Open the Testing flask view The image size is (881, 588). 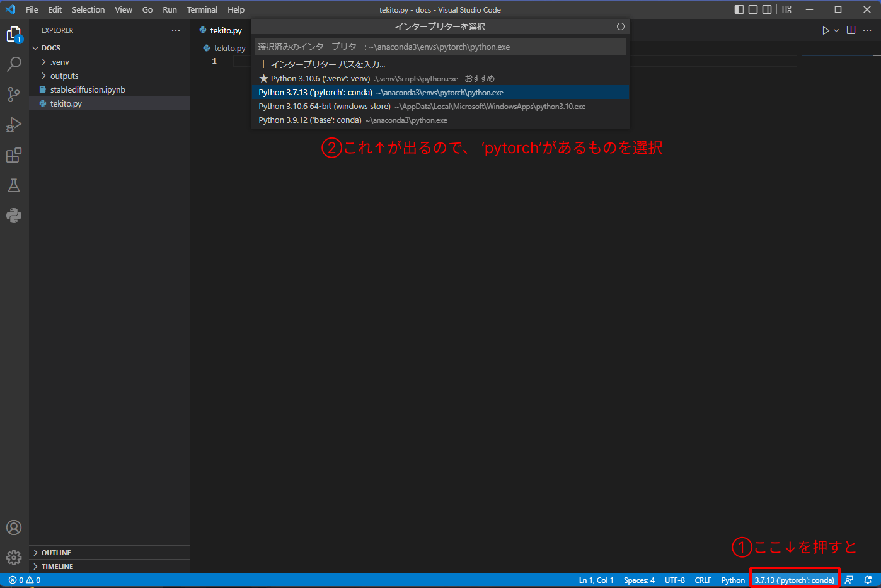click(14, 185)
